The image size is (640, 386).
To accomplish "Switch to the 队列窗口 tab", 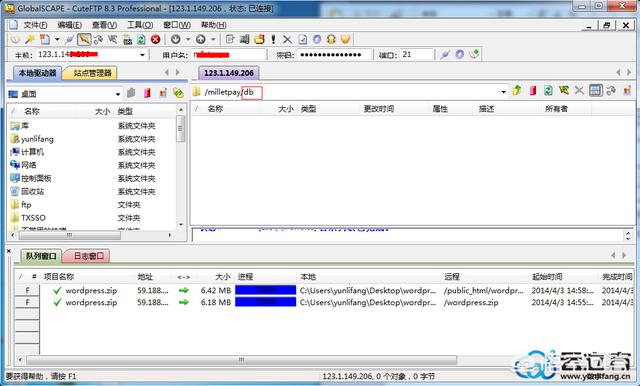I will point(41,256).
